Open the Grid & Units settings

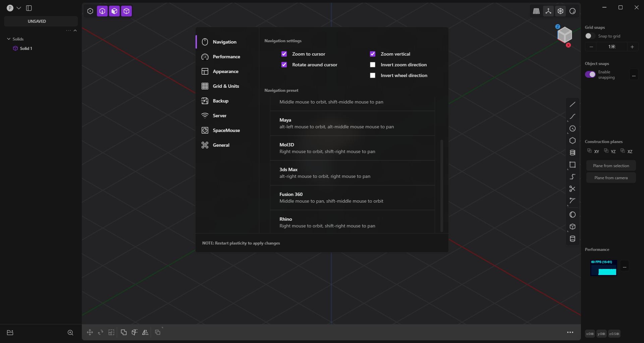(226, 86)
